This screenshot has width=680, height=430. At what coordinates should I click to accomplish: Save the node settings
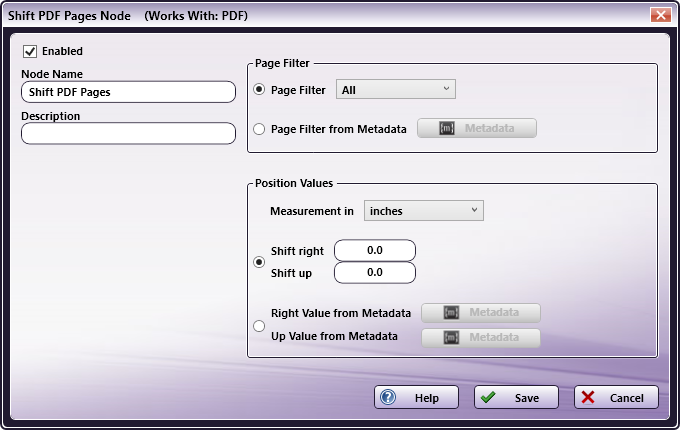[x=516, y=397]
